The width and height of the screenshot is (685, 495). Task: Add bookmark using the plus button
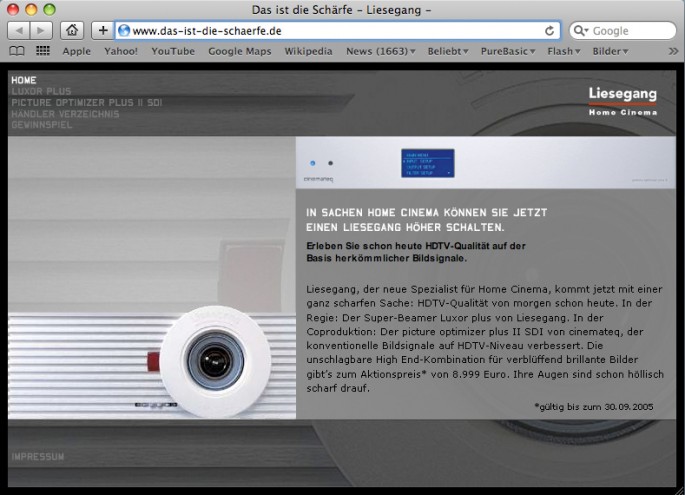[103, 31]
